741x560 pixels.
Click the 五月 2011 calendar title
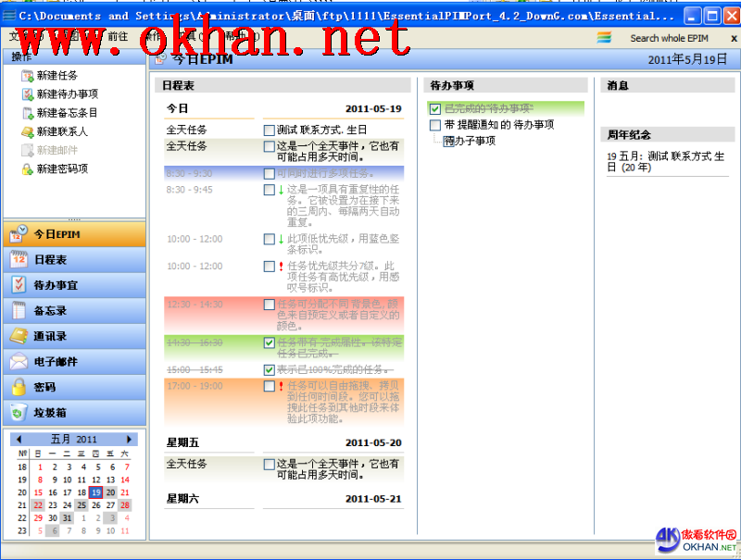pyautogui.click(x=74, y=439)
